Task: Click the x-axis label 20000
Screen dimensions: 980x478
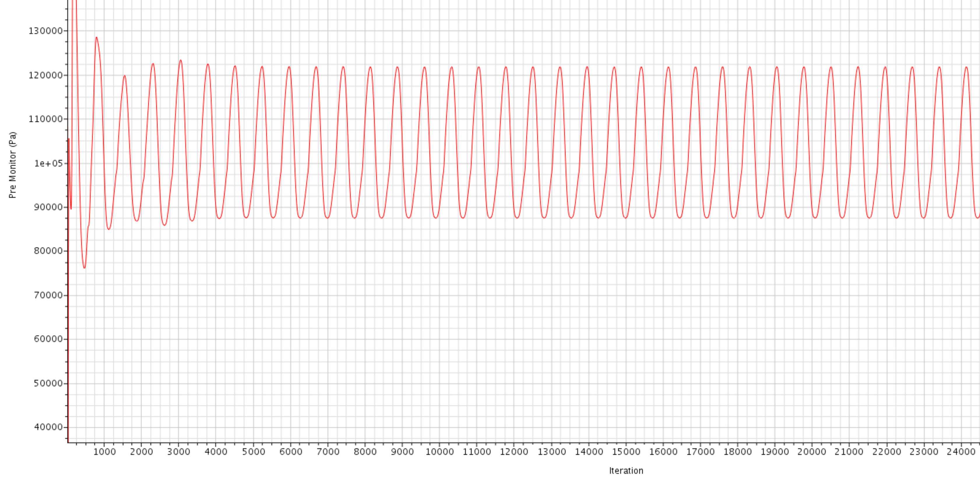Action: (812, 452)
